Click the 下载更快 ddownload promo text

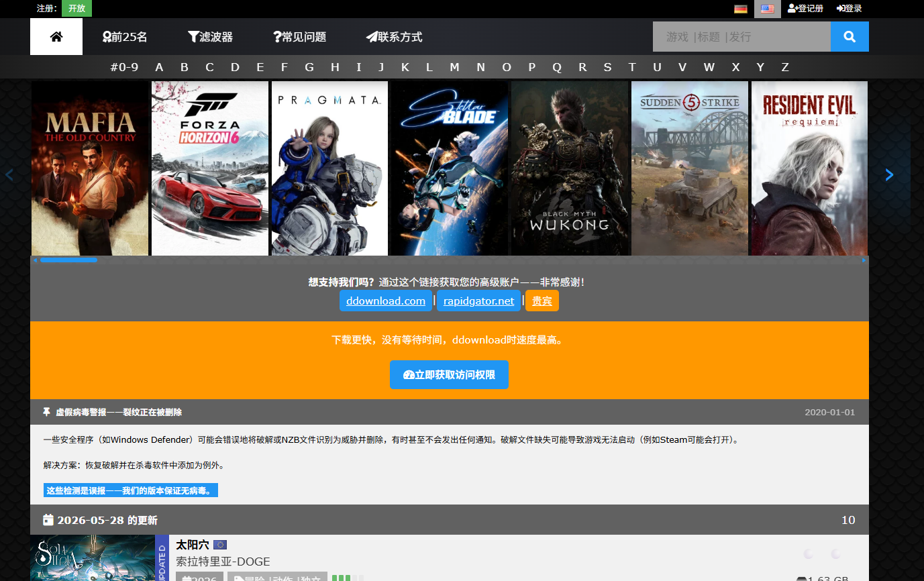449,340
